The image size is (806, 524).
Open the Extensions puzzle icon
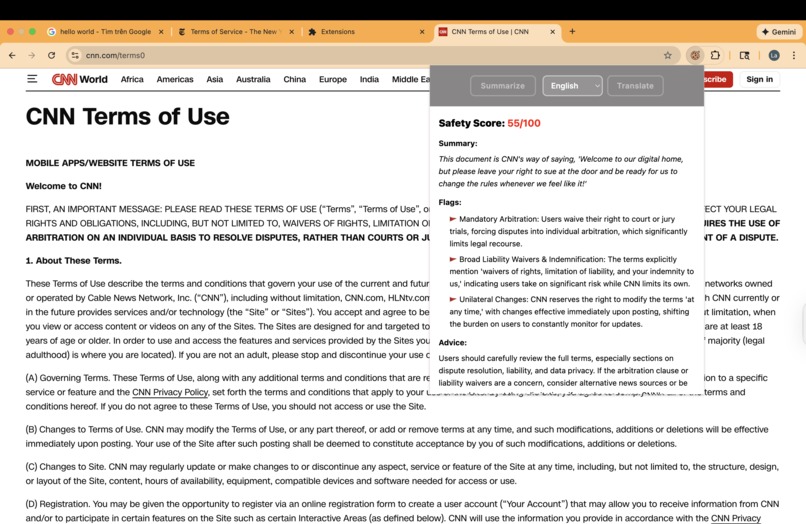click(715, 55)
